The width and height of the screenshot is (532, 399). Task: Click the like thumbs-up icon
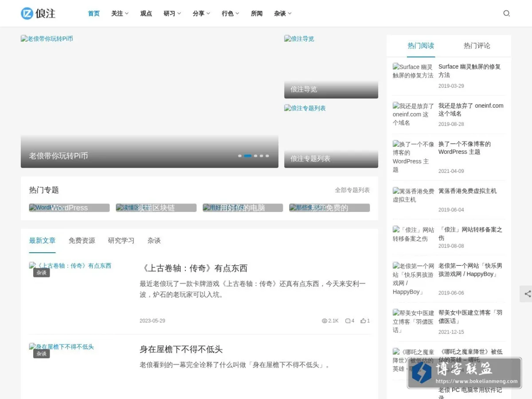(x=363, y=321)
